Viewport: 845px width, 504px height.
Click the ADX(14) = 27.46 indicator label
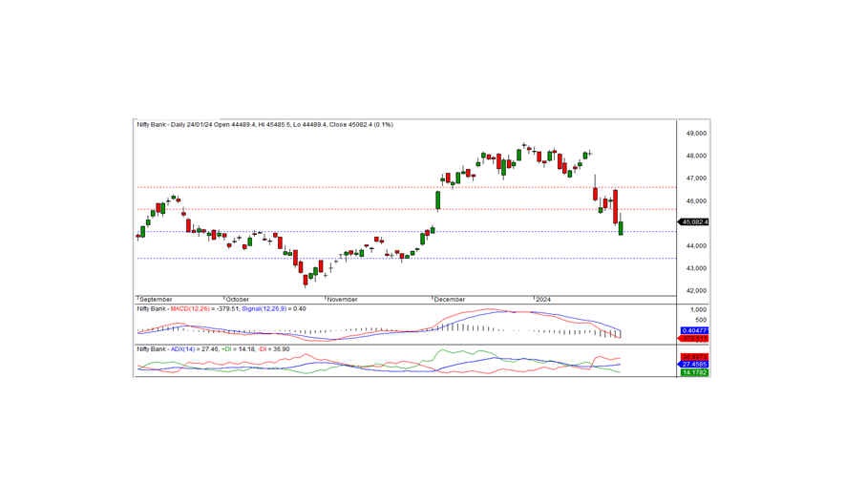[x=195, y=349]
